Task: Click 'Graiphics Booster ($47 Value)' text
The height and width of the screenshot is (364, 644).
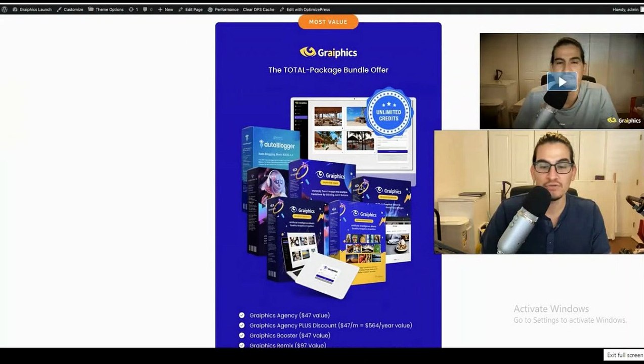Action: (290, 336)
